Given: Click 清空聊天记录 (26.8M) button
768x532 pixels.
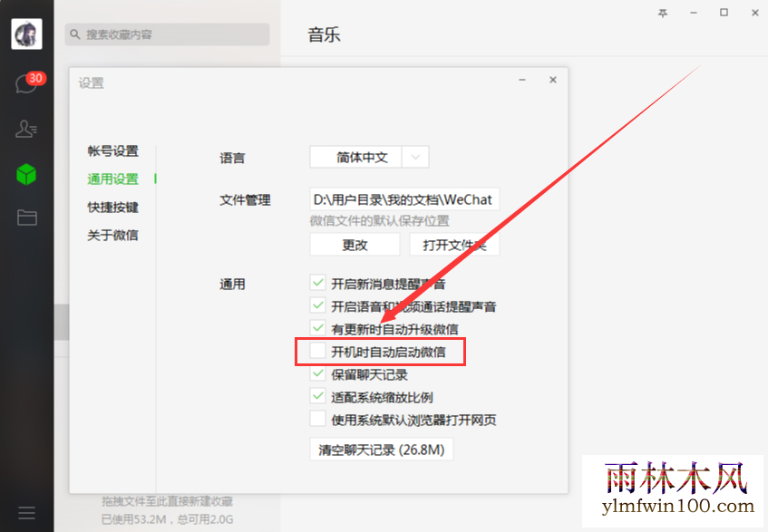Looking at the screenshot, I should click(x=382, y=450).
